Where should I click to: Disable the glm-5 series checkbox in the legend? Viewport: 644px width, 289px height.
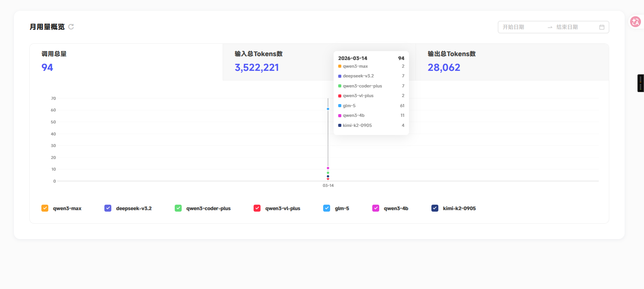(327, 208)
